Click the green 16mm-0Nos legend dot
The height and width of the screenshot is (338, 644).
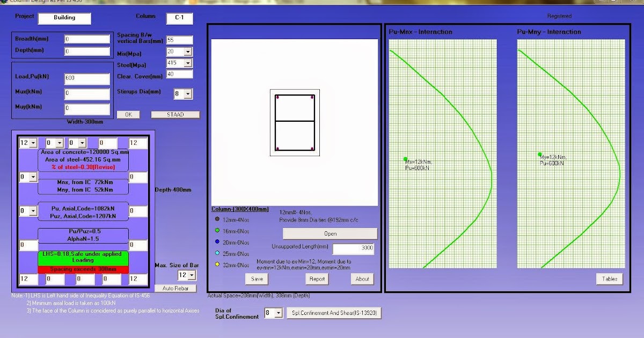pyautogui.click(x=217, y=231)
